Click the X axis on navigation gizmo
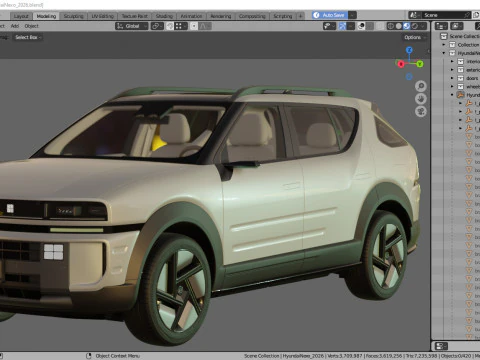Screen dimensions: 480x360 point(401,64)
